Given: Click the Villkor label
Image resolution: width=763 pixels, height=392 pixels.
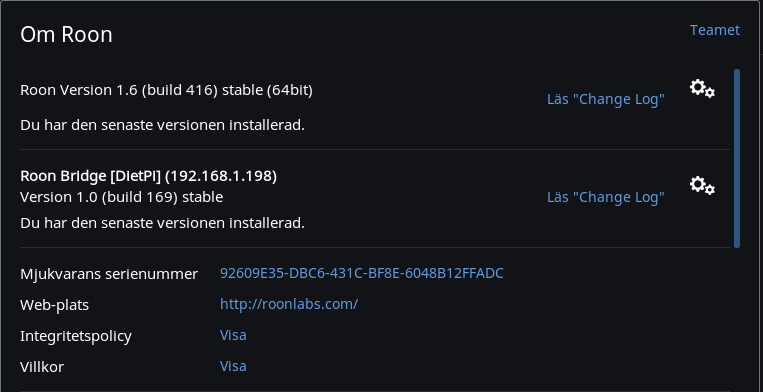Looking at the screenshot, I should pyautogui.click(x=42, y=367).
